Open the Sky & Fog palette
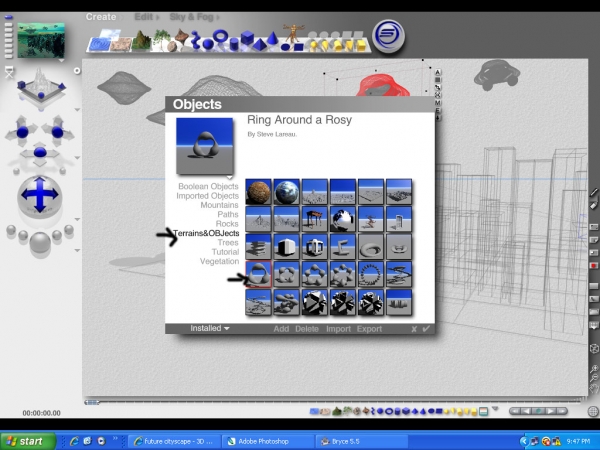Screen dimensions: 600x450 pos(191,17)
